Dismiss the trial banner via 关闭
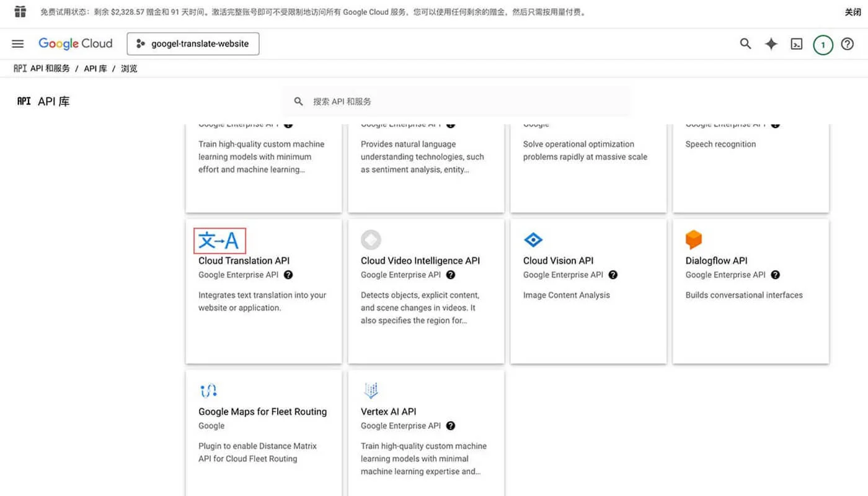This screenshot has width=868, height=496. pos(854,11)
